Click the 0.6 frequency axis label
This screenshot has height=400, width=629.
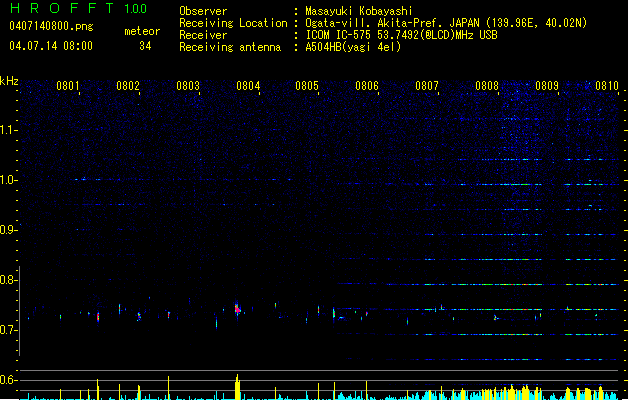(8, 380)
